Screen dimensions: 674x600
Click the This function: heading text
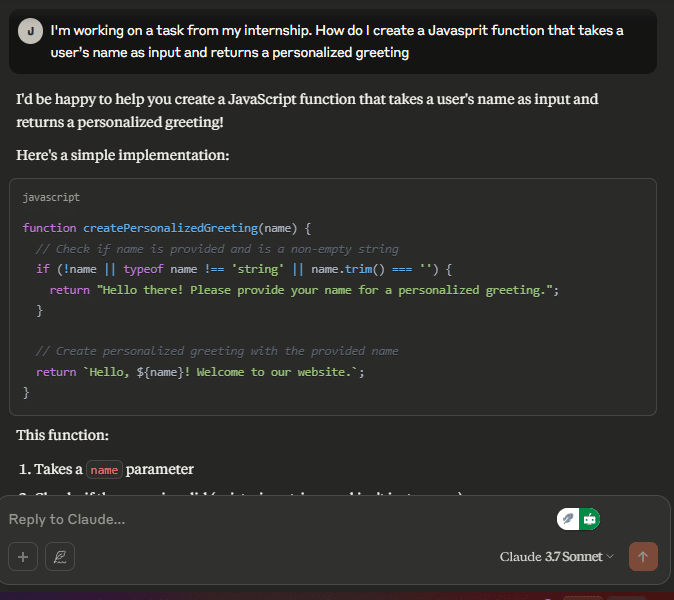(x=63, y=435)
